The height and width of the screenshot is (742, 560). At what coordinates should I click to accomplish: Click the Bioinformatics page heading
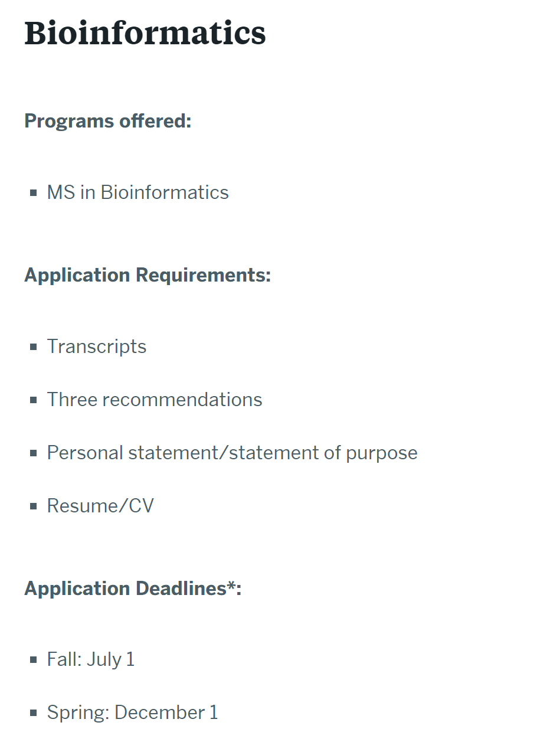(145, 32)
